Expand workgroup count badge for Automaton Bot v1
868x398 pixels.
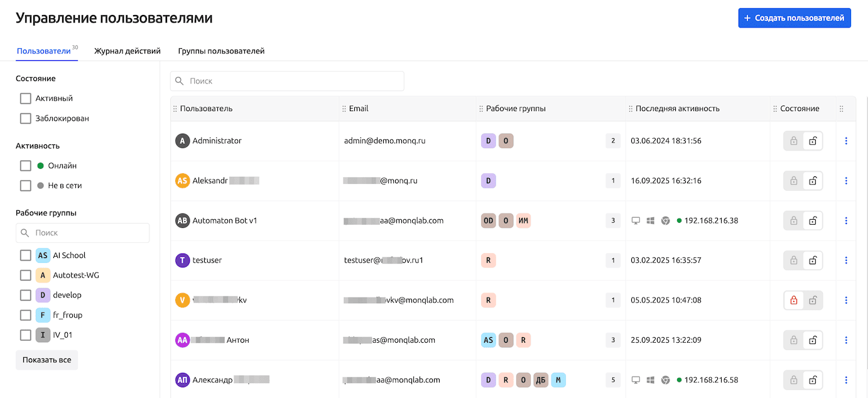tap(613, 221)
